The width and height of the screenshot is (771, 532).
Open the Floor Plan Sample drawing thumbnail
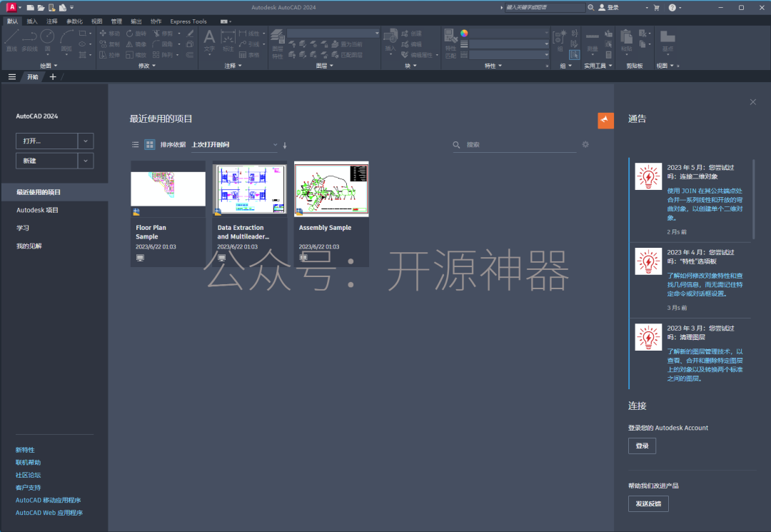click(168, 189)
